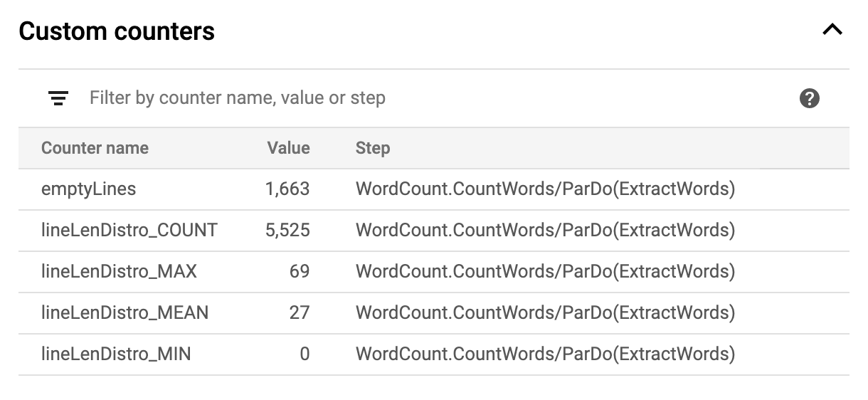Open the help question mark icon

tap(809, 98)
